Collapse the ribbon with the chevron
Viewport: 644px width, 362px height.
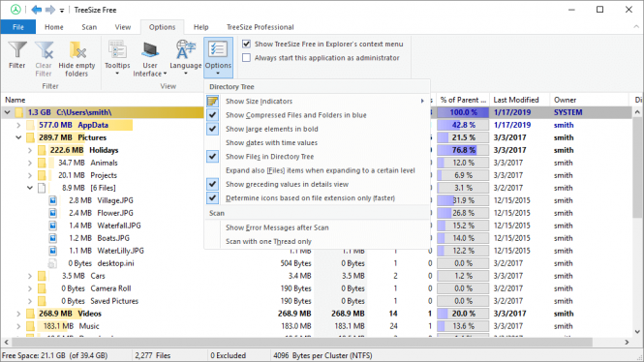(636, 27)
